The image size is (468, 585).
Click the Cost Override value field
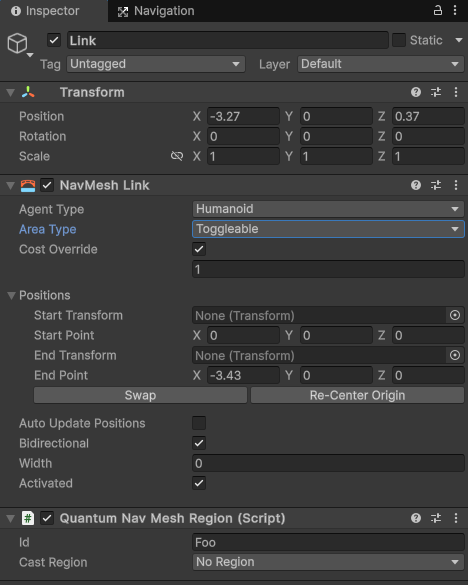[x=328, y=269]
